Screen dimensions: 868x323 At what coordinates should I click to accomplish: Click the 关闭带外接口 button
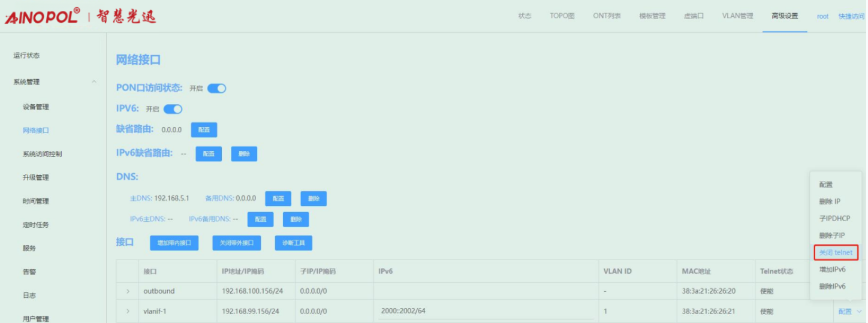coord(236,243)
